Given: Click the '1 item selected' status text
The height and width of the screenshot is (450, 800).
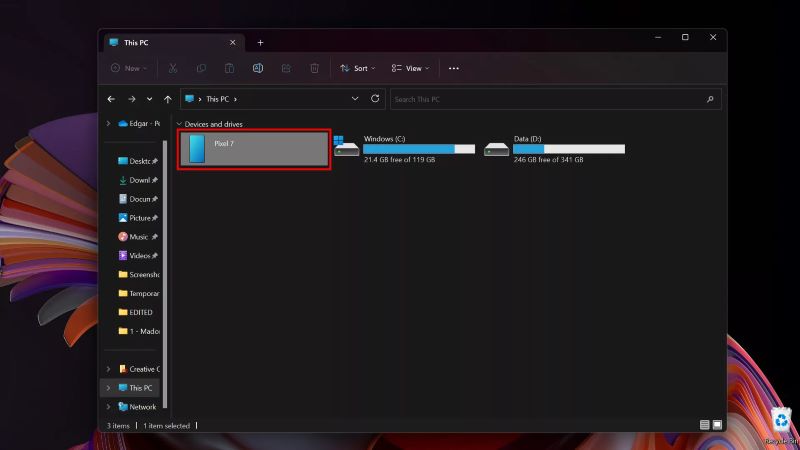Looking at the screenshot, I should pyautogui.click(x=166, y=426).
